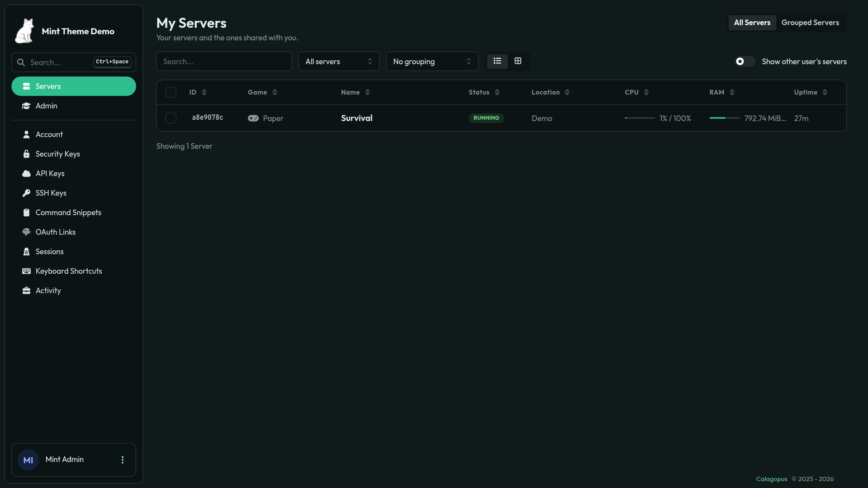Viewport: 868px width, 488px height.
Task: Toggle Show other user's servers switch
Action: [x=745, y=62]
